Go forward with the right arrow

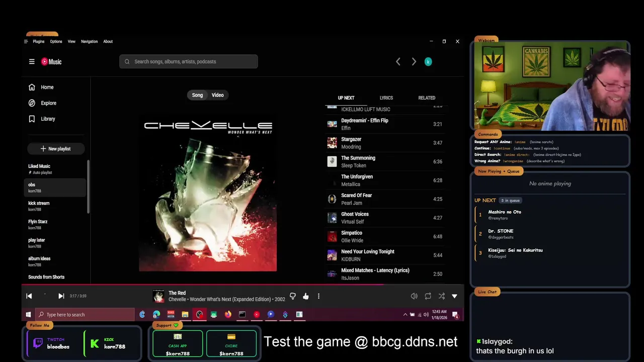click(x=414, y=61)
